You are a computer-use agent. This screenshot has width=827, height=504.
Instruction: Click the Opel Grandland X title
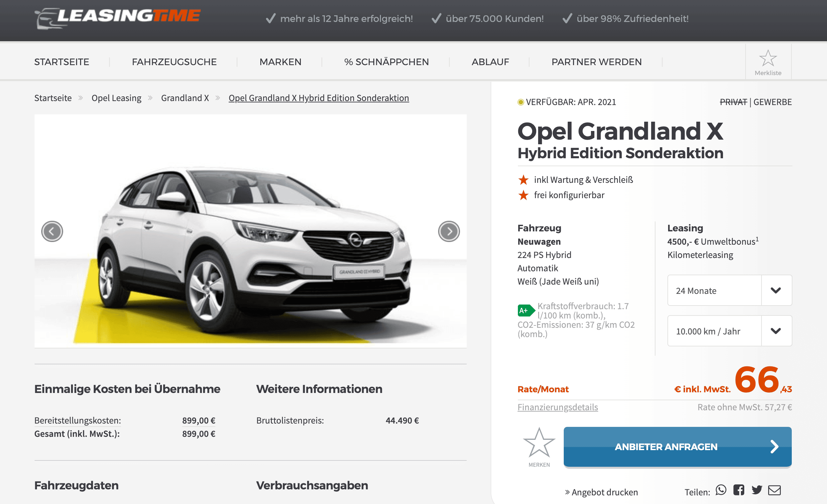[x=620, y=131]
